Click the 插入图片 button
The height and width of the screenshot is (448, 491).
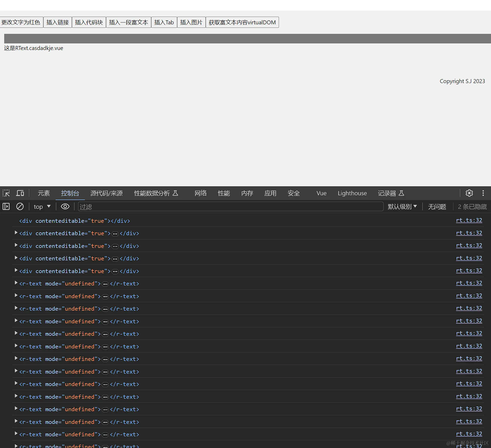pos(191,22)
